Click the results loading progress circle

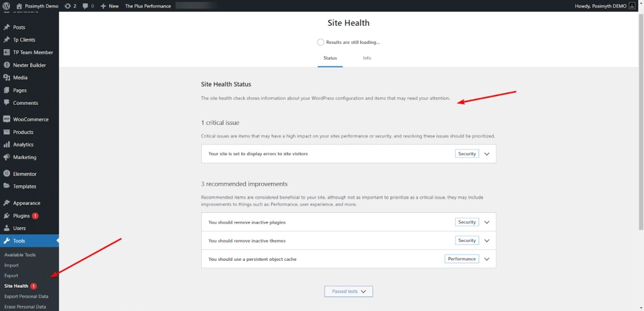pyautogui.click(x=320, y=42)
